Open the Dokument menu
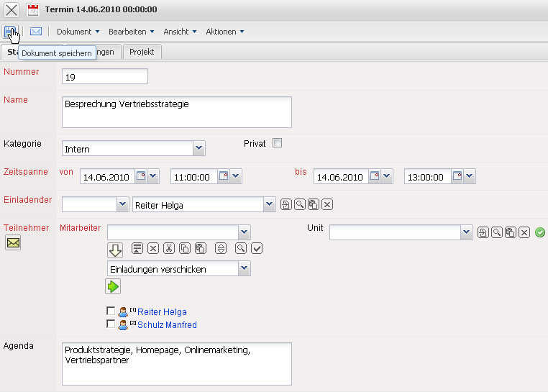The height and width of the screenshot is (392, 548). click(x=78, y=32)
